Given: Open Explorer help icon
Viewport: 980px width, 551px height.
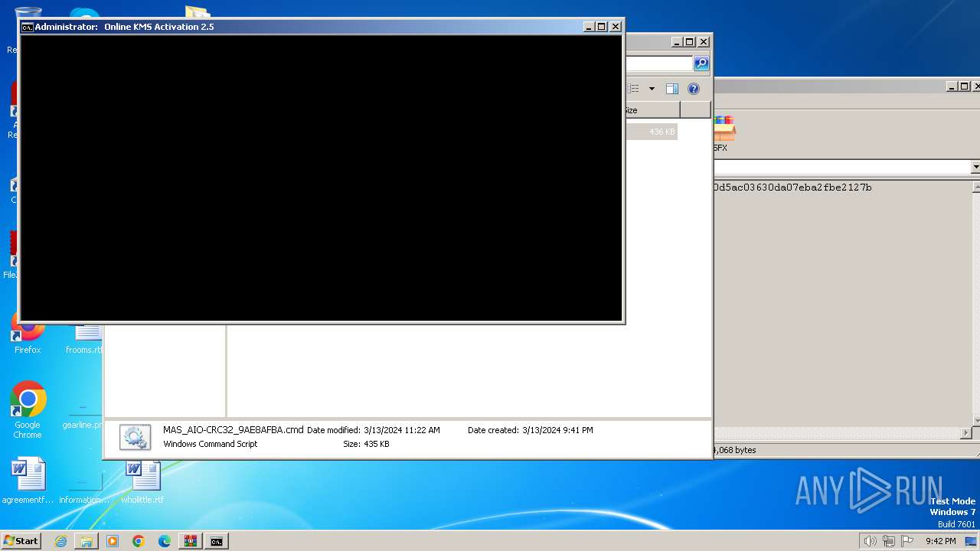Looking at the screenshot, I should (x=694, y=89).
